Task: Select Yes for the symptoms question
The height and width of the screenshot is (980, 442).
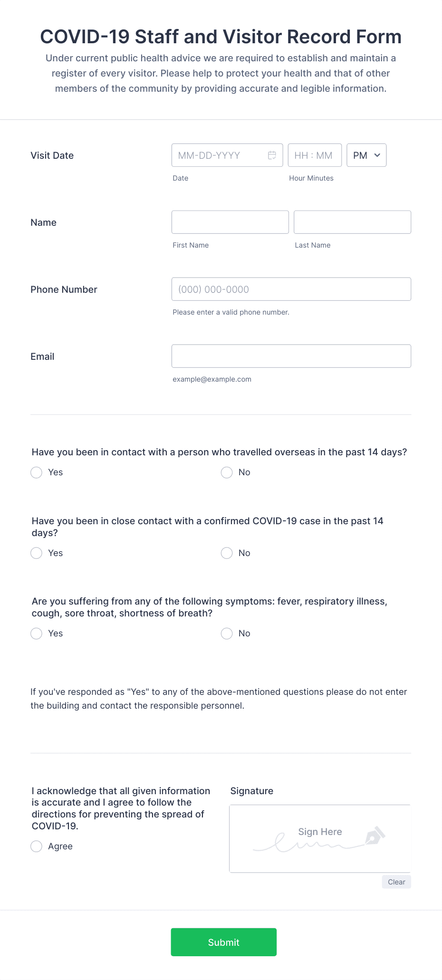Action: [36, 634]
